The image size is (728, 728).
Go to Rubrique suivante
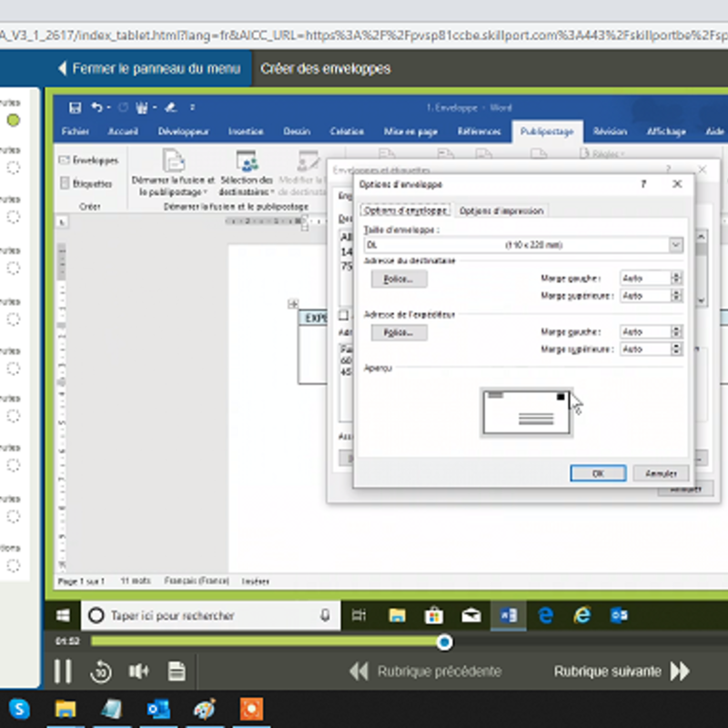[622, 672]
